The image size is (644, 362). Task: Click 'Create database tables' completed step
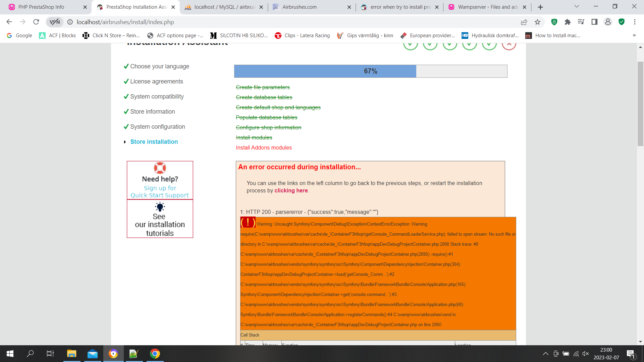[264, 97]
